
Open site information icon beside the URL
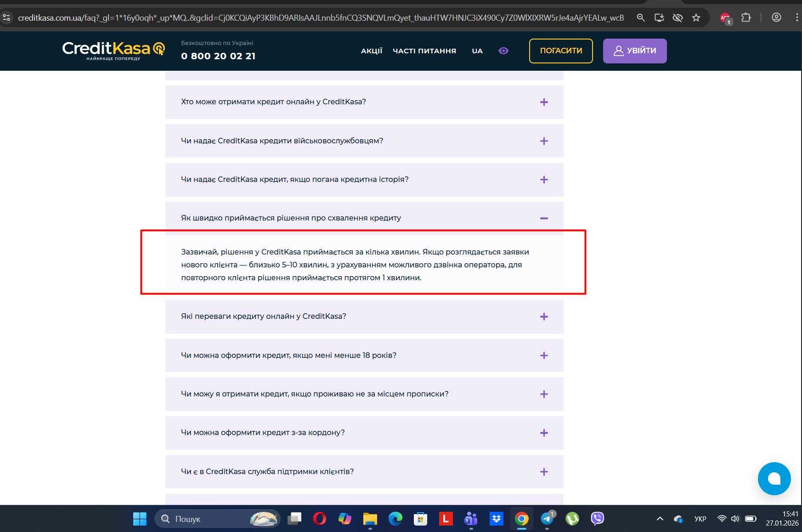(6, 18)
